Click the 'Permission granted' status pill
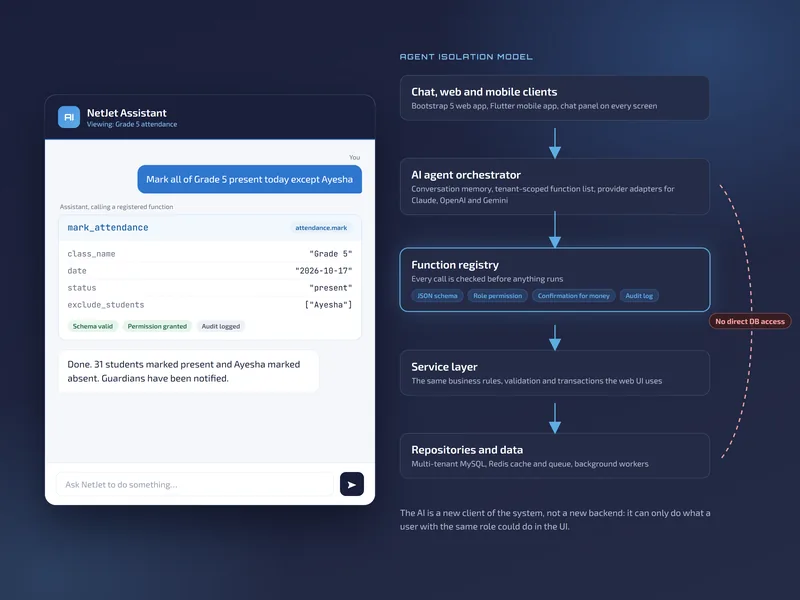The image size is (800, 600). tap(157, 326)
